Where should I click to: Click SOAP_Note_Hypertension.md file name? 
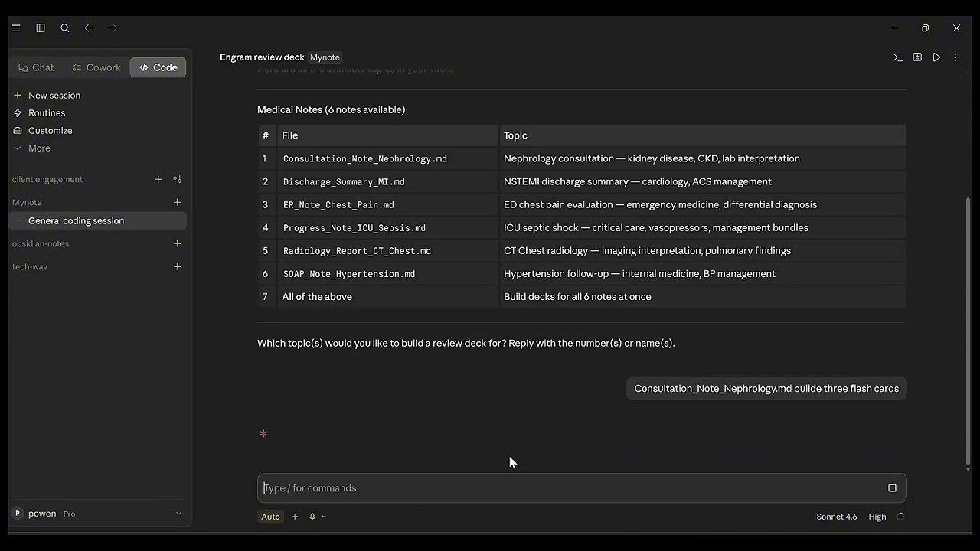coord(349,273)
